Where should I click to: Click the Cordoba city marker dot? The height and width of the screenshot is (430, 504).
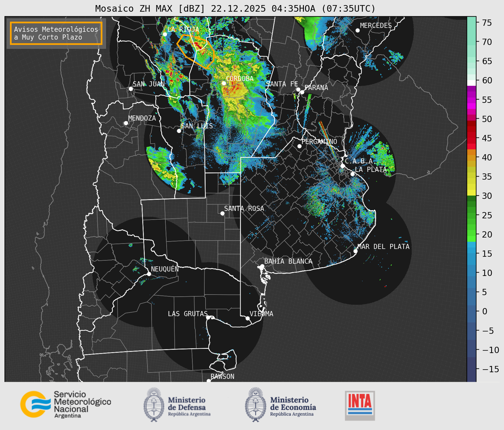coord(224,83)
